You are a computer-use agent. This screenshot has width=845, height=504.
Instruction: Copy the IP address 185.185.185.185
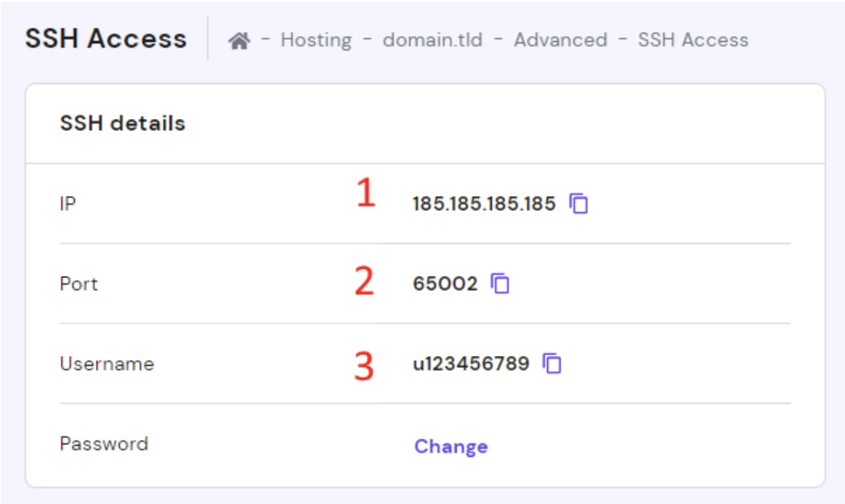pyautogui.click(x=579, y=203)
